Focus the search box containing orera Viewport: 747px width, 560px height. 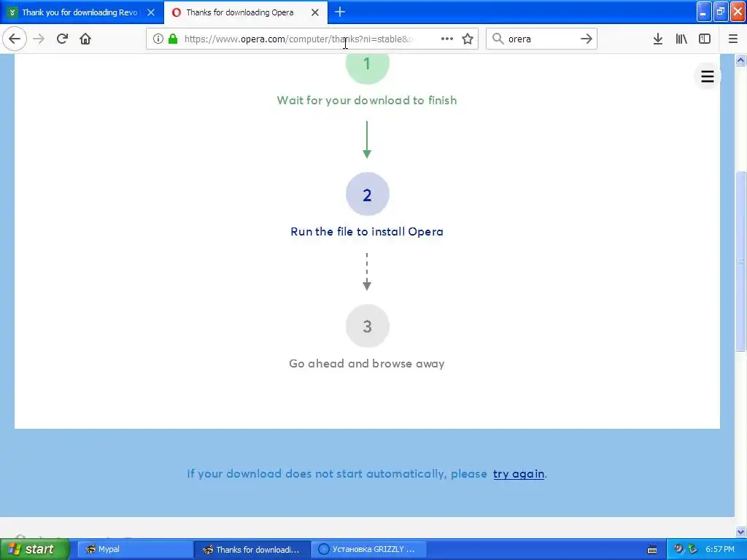(x=541, y=39)
